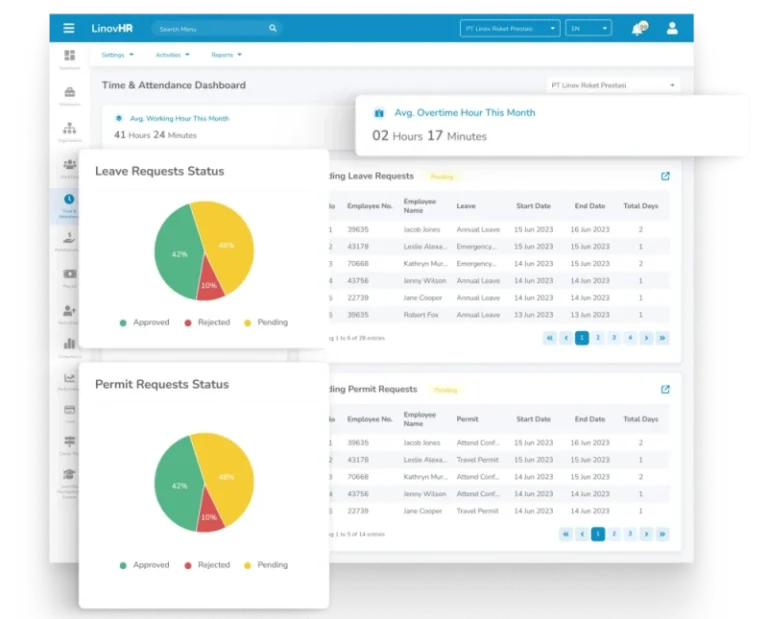Expand the EN language dropdown
The width and height of the screenshot is (768, 619).
[588, 29]
